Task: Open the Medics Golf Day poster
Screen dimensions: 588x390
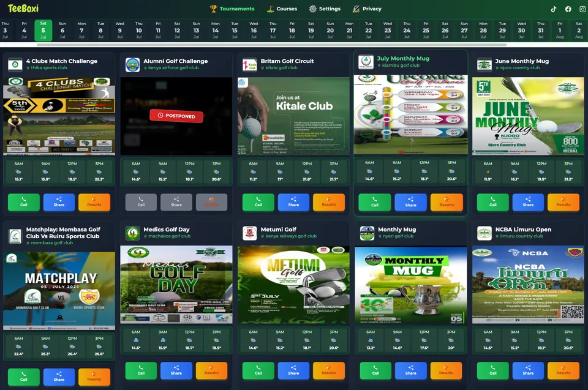Action: click(x=176, y=285)
